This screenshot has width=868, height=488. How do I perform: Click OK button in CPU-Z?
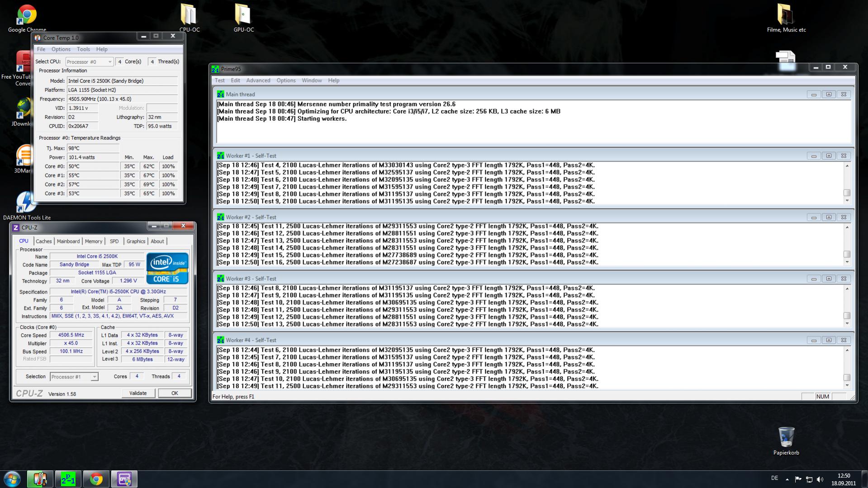click(x=175, y=393)
